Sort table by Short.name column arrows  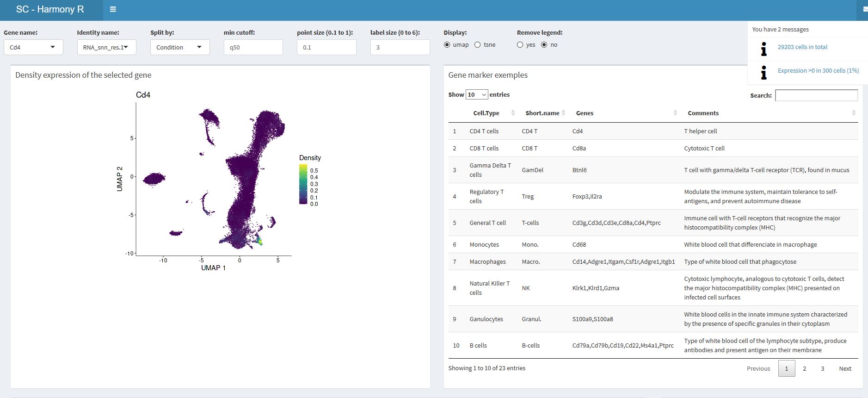pos(563,113)
